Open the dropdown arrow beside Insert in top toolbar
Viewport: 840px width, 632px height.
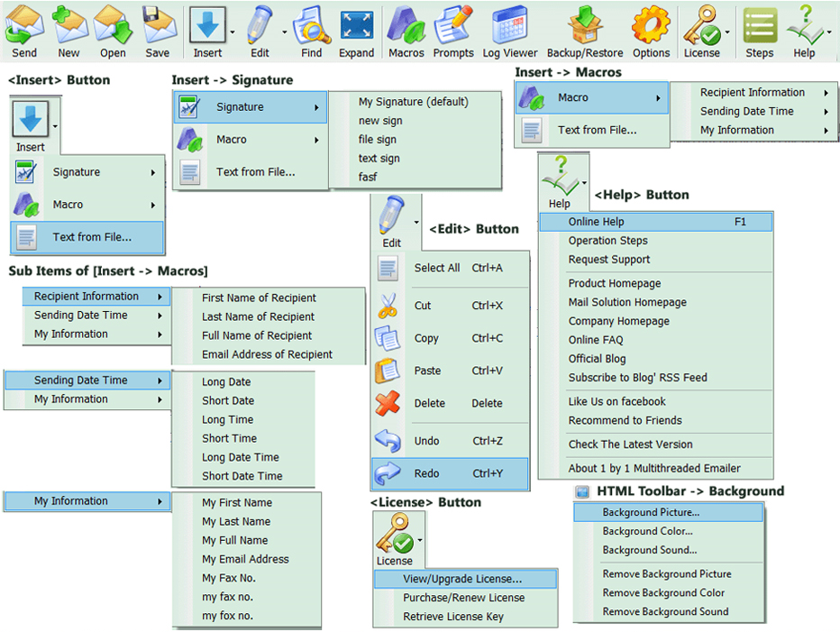[x=233, y=32]
